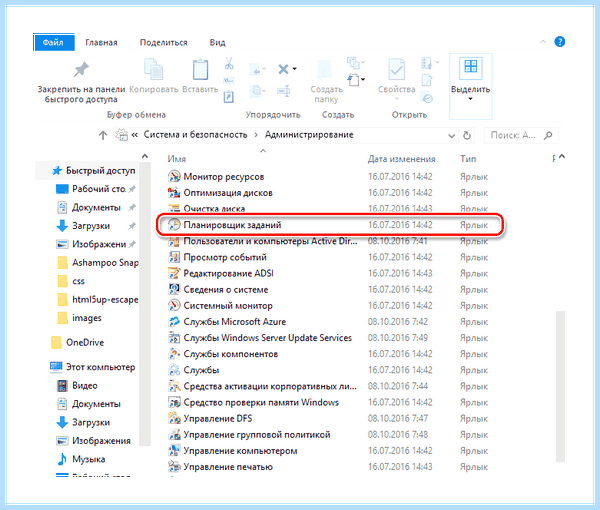Click the navigation pane scroll up arrow
This screenshot has height=510, width=600.
145,156
